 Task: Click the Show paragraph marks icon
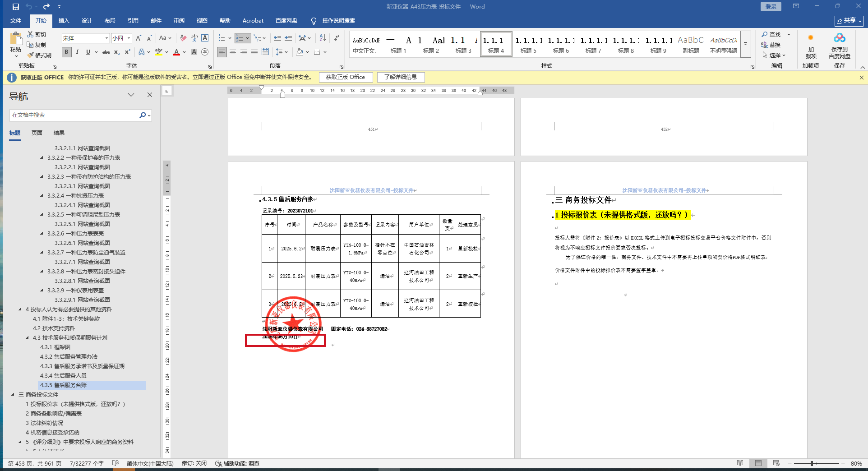click(x=337, y=38)
